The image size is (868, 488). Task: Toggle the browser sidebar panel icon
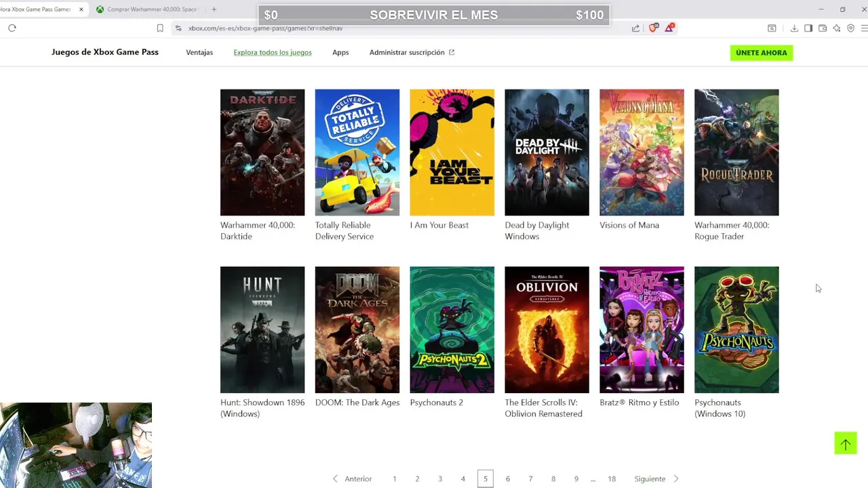point(808,28)
